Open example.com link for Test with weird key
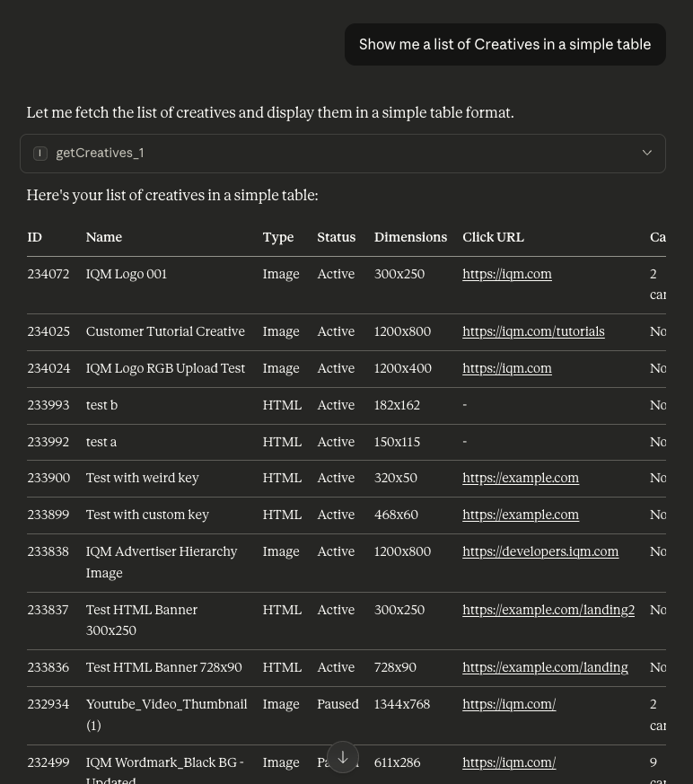693x784 pixels. [520, 478]
